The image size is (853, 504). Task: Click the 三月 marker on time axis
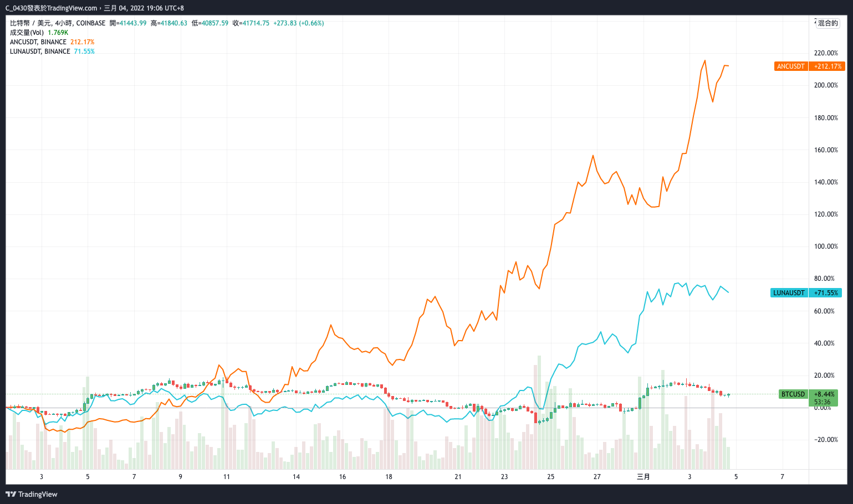pyautogui.click(x=643, y=477)
